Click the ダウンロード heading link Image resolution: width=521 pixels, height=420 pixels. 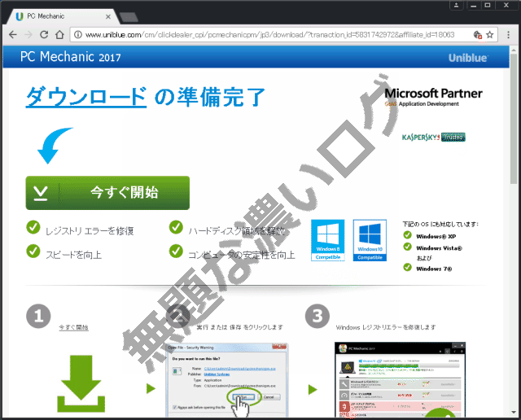coord(86,97)
